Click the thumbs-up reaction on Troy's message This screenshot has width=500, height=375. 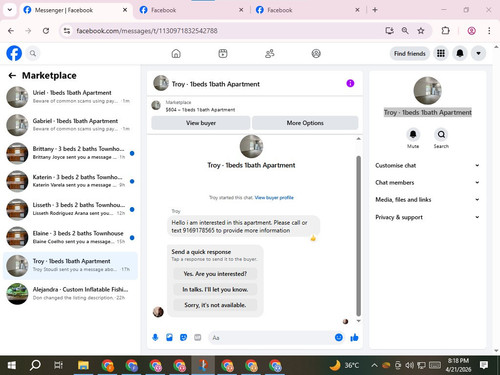(x=313, y=238)
